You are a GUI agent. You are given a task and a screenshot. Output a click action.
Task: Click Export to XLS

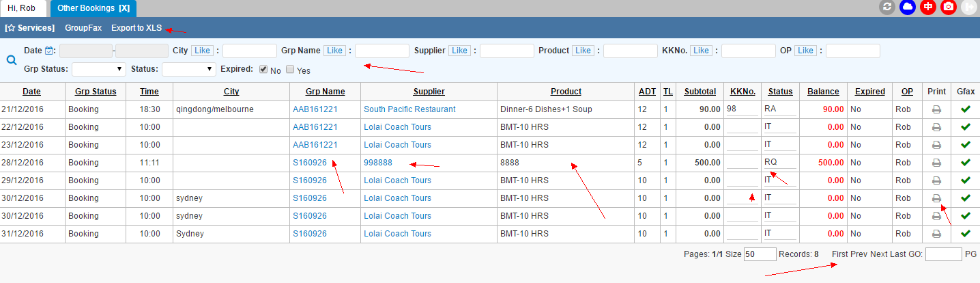pyautogui.click(x=136, y=28)
